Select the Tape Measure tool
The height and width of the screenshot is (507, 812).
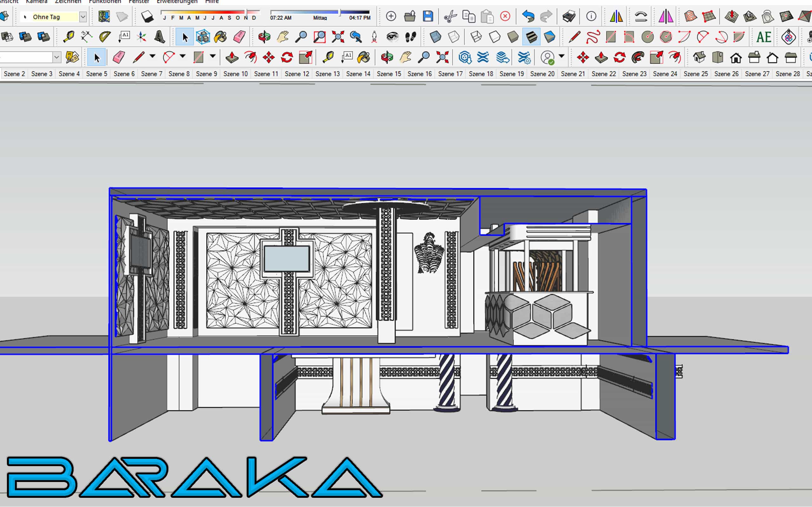68,37
